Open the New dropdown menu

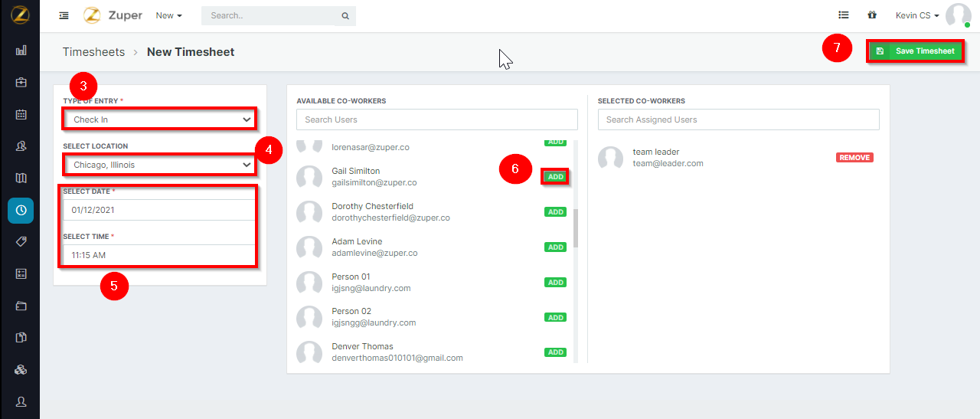click(x=168, y=15)
